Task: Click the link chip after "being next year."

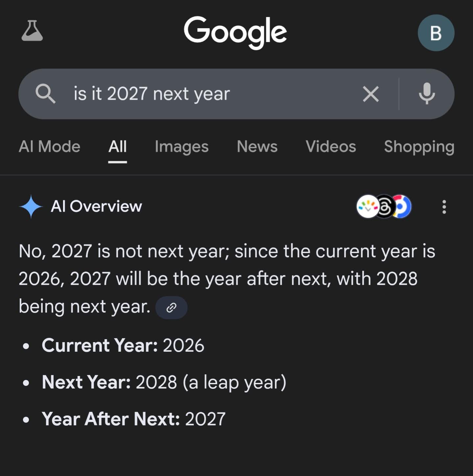Action: (x=171, y=308)
